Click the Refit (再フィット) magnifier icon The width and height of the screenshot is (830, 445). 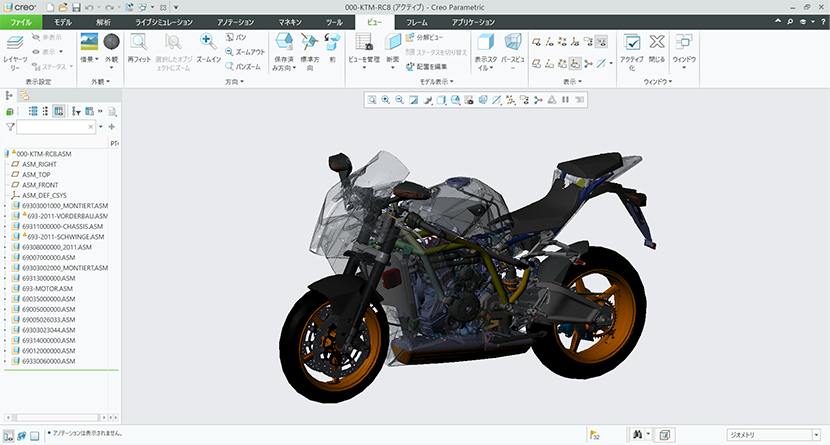click(139, 42)
